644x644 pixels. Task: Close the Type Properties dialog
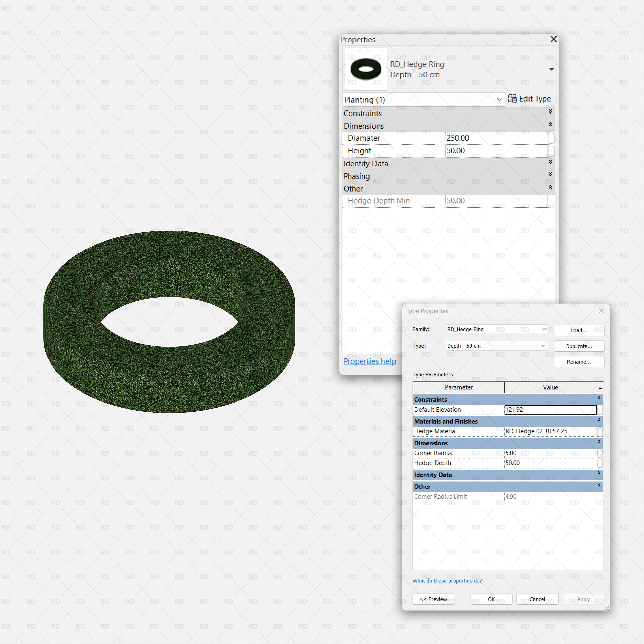tap(601, 311)
